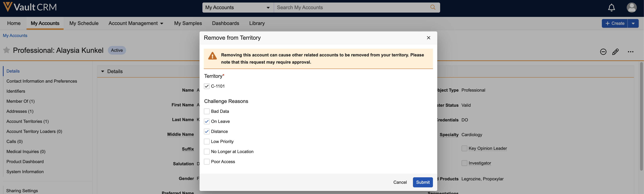Open the My Accounts search scope dropdown
Screen dimensions: 644x194
click(x=238, y=8)
